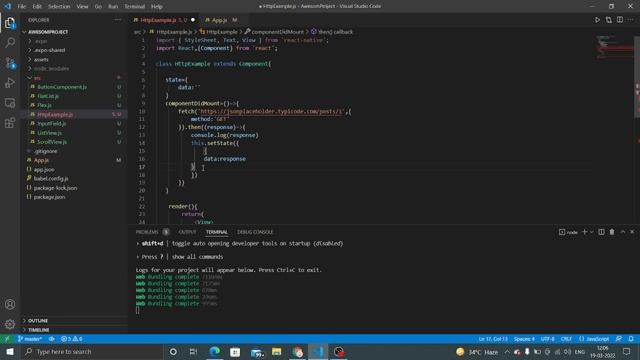Click the sync eye icon next to master branch
This screenshot has width=640, height=360.
pyautogui.click(x=51, y=339)
